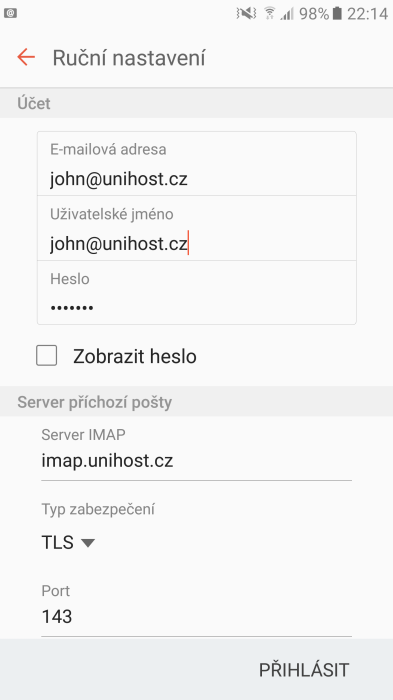Tap the dropdown arrow next to TLS
The image size is (393, 700).
(x=88, y=543)
